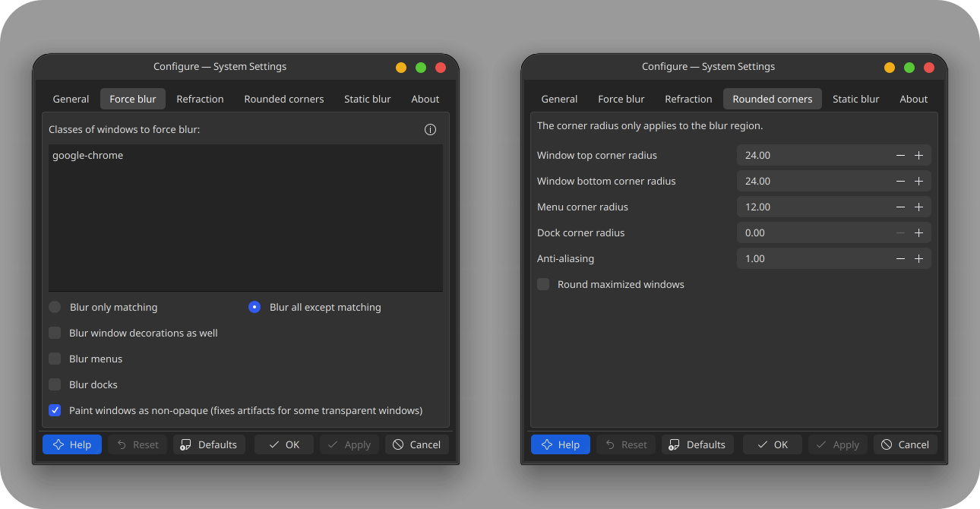The height and width of the screenshot is (509, 980).
Task: Decrease Window top corner radius with minus
Action: pyautogui.click(x=900, y=155)
